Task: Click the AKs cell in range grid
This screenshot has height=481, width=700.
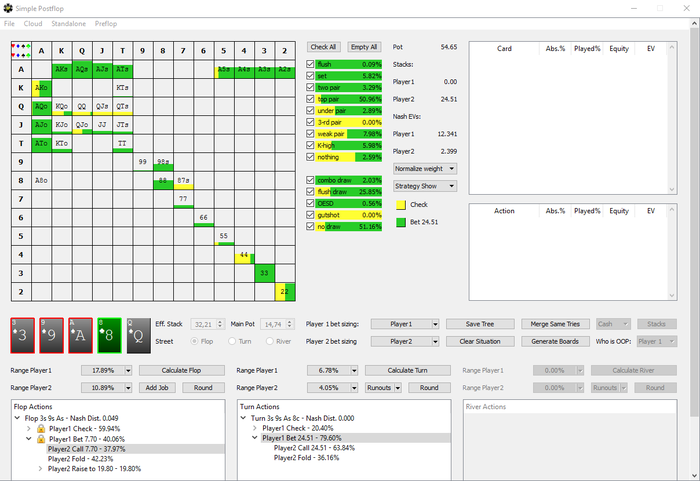Action: pos(62,69)
